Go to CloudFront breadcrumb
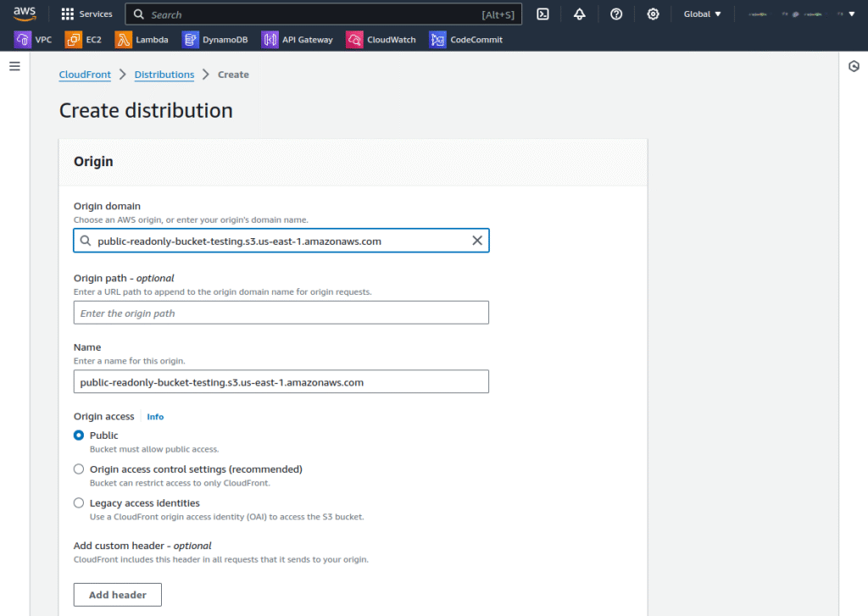This screenshot has height=616, width=868. coord(85,75)
